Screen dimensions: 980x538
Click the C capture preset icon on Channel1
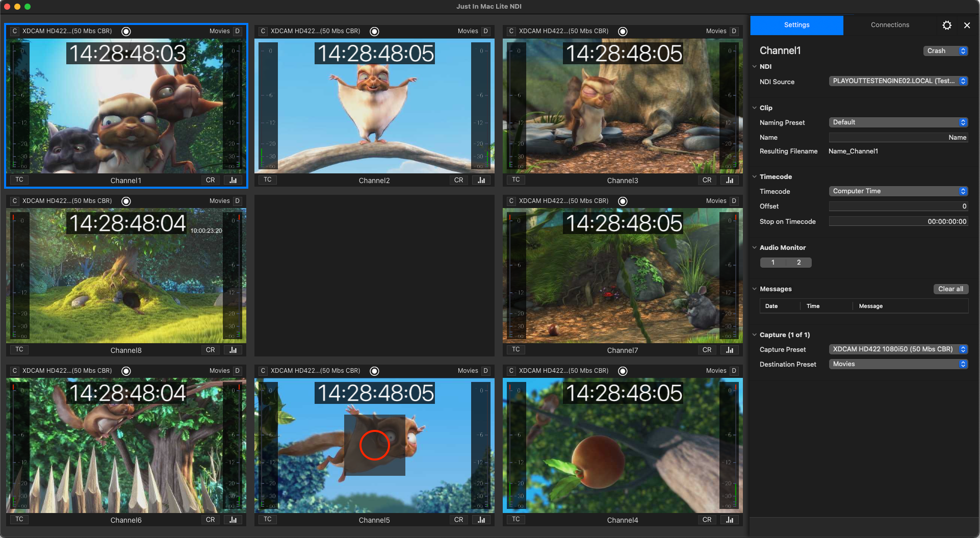tap(14, 31)
